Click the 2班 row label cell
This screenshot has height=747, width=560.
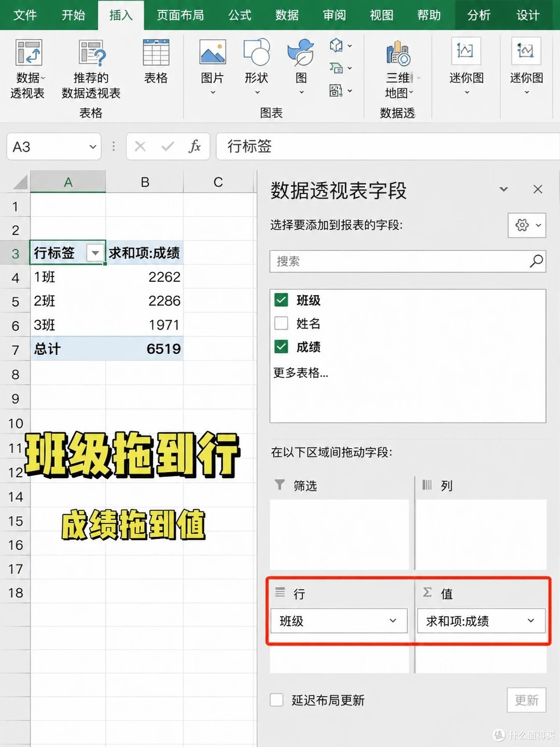point(68,301)
